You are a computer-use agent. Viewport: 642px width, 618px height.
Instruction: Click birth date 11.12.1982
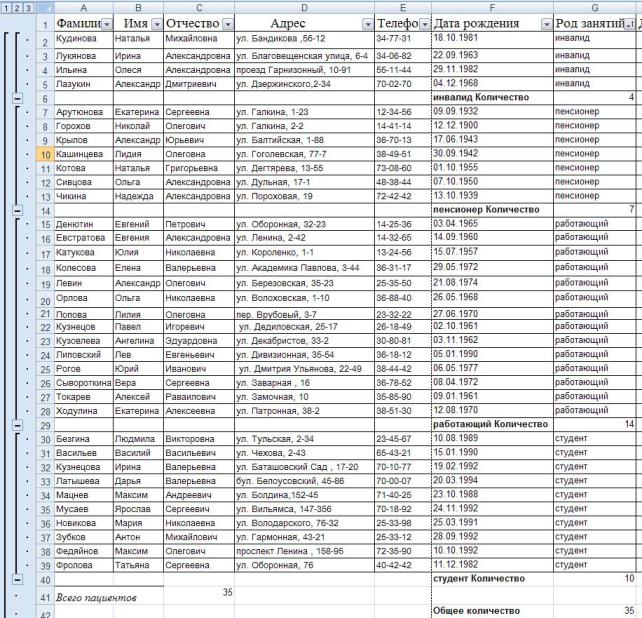[455, 564]
